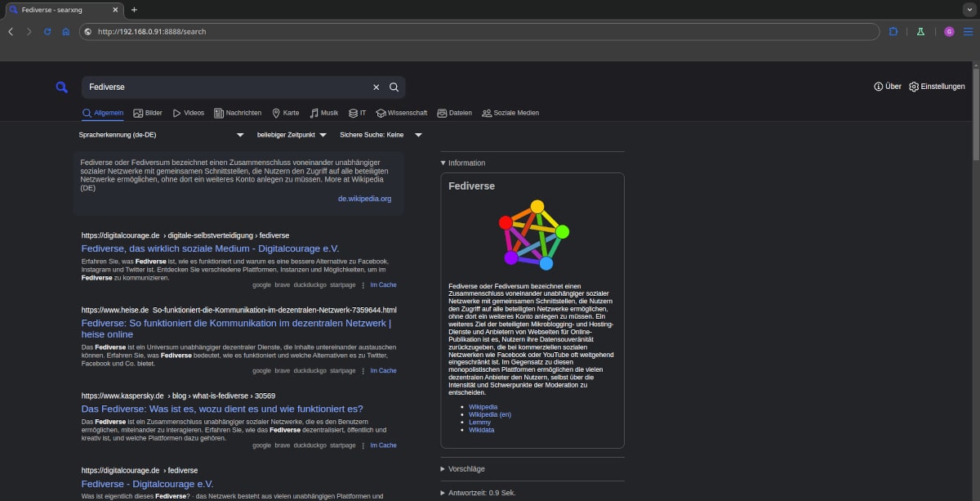The width and height of the screenshot is (980, 501).
Task: Open Wikipedia link in infobox
Action: pos(483,407)
